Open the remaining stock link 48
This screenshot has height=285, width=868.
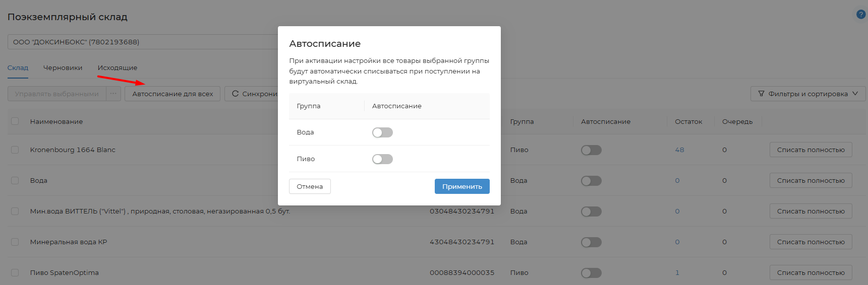point(679,150)
